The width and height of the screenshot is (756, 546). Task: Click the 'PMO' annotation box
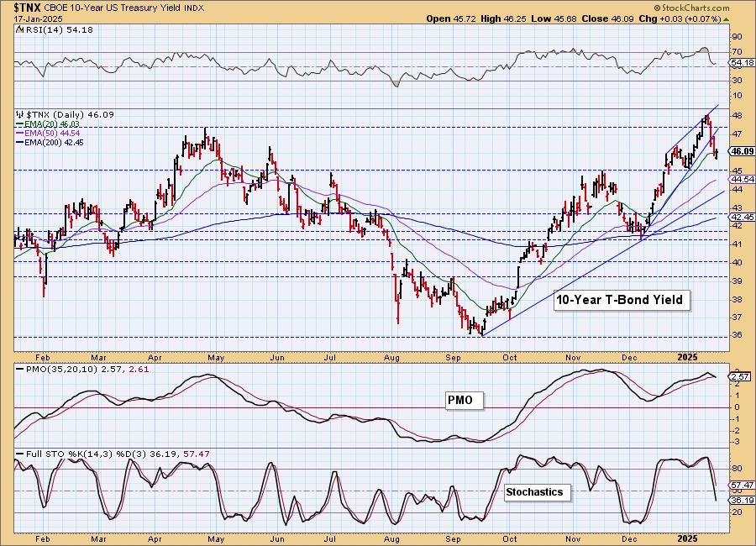pyautogui.click(x=464, y=401)
